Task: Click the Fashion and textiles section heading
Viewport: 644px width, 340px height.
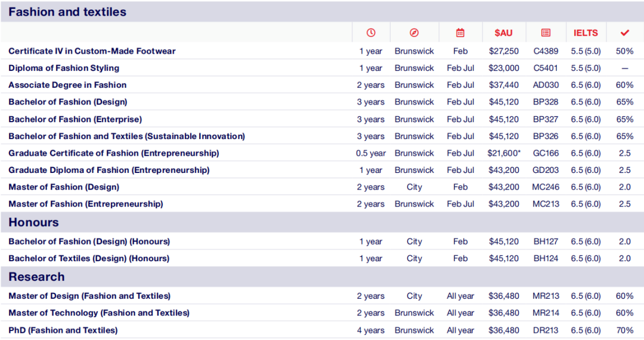Action: point(67,12)
